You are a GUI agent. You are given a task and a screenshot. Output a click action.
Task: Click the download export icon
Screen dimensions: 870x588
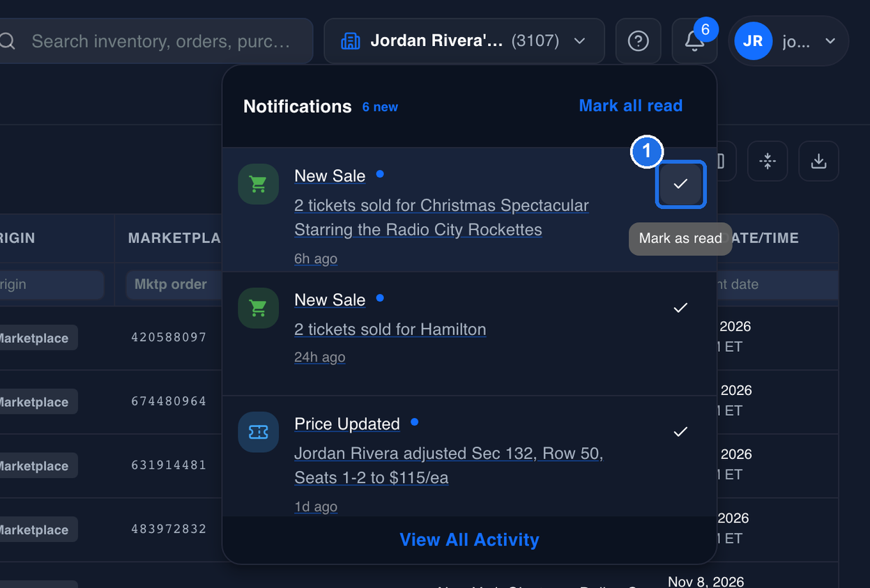pyautogui.click(x=818, y=162)
